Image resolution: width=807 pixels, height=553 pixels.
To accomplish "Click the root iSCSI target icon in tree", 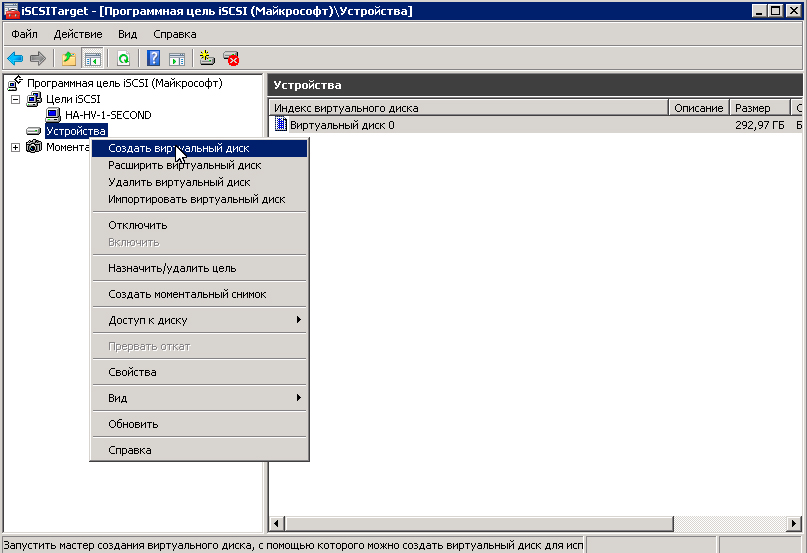I will [x=15, y=83].
